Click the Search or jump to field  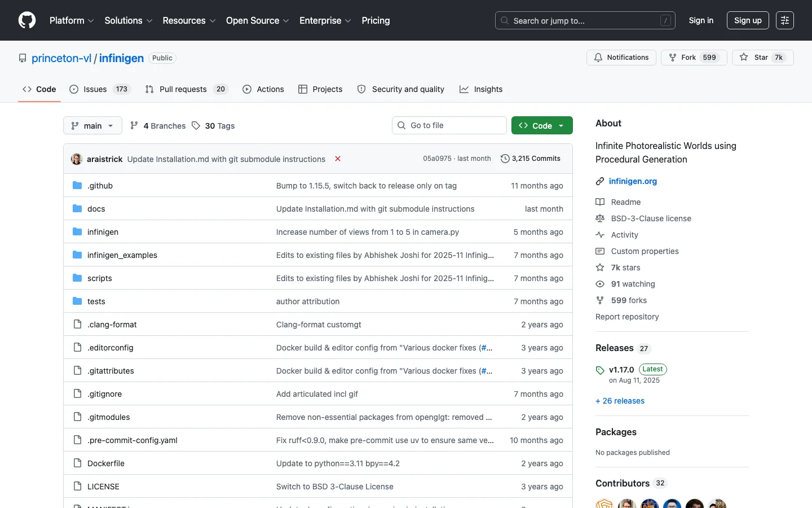point(585,20)
